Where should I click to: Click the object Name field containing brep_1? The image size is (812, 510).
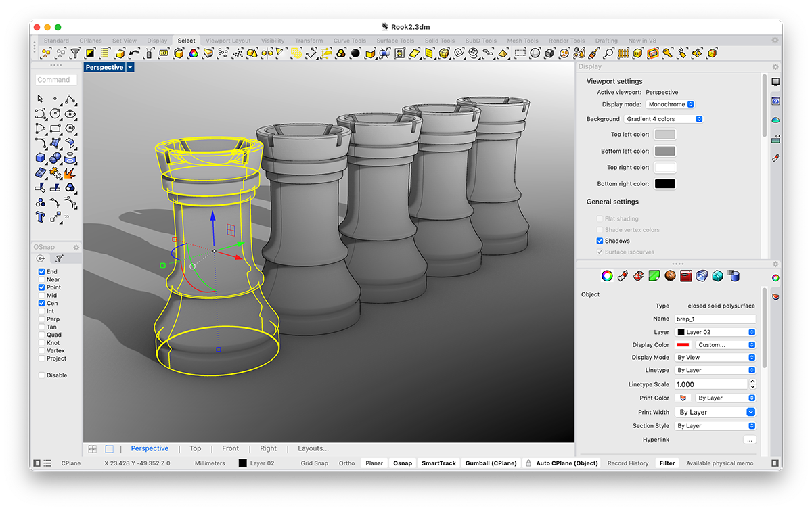click(x=715, y=319)
